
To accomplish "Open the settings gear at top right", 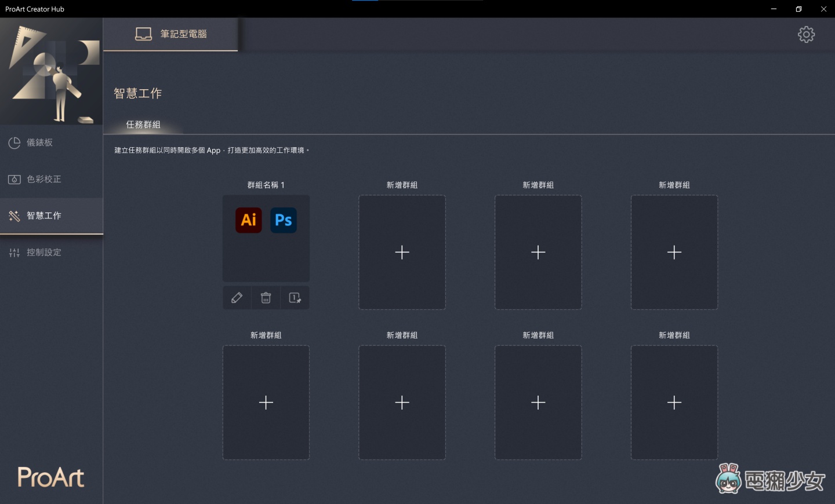I will tap(806, 34).
